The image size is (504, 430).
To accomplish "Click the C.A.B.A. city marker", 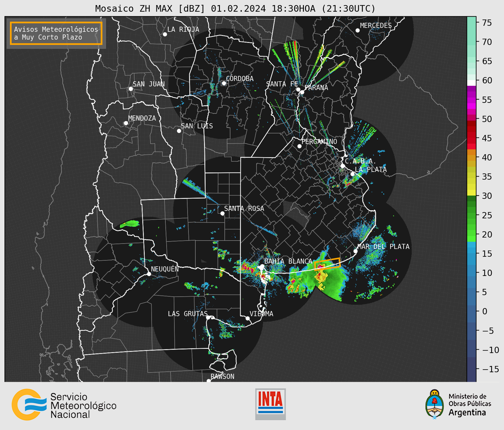I will 343,166.
